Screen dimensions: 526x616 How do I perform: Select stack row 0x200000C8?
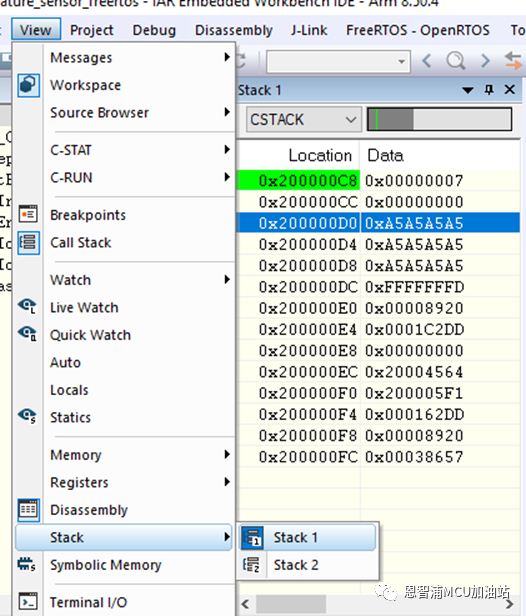(x=379, y=180)
